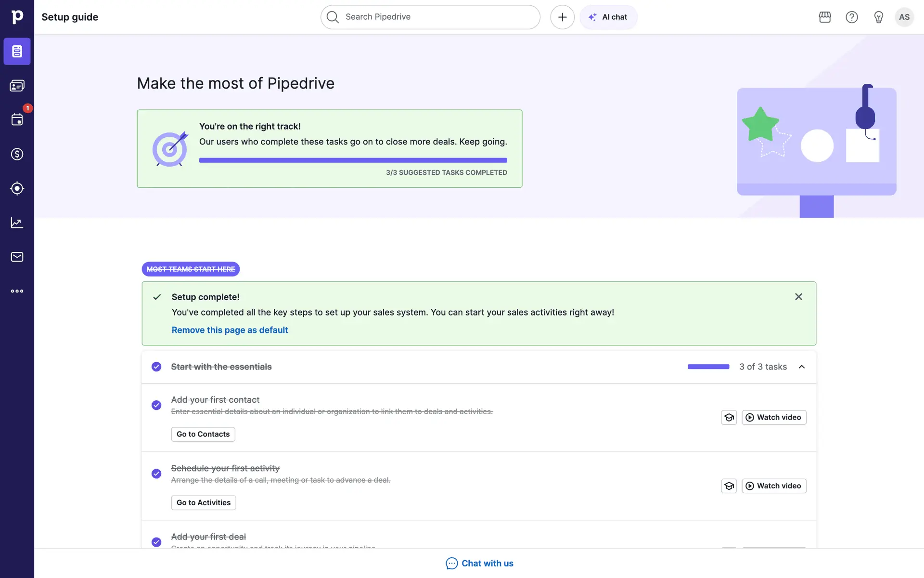This screenshot has height=578, width=924.
Task: Toggle checkmark for Add your first deal
Action: point(156,542)
